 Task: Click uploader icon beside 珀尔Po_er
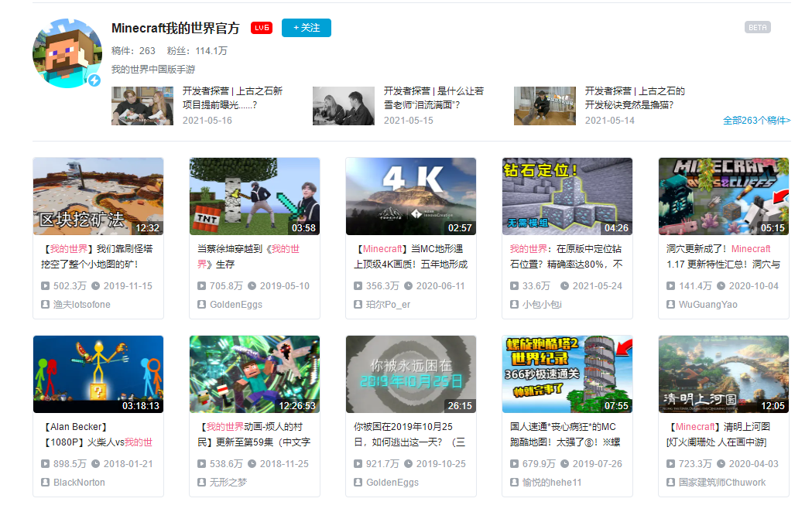pos(358,305)
